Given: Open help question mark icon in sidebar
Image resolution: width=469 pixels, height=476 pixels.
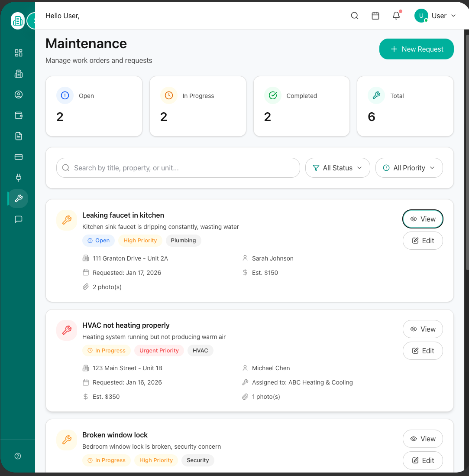Looking at the screenshot, I should click(18, 456).
